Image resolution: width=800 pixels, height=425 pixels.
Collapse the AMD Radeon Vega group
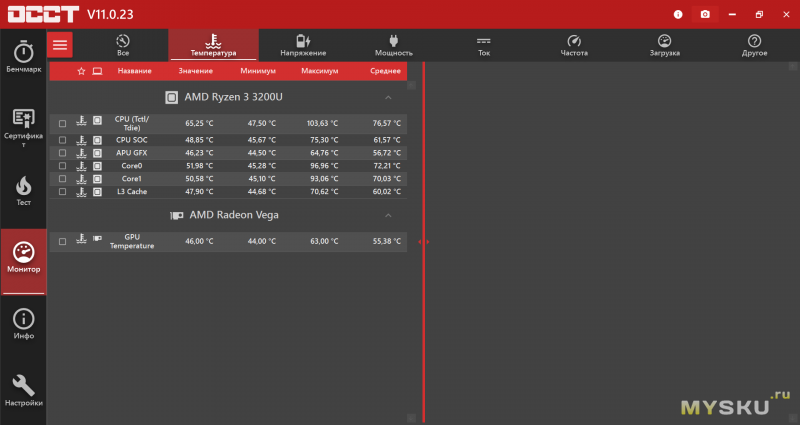[x=388, y=215]
